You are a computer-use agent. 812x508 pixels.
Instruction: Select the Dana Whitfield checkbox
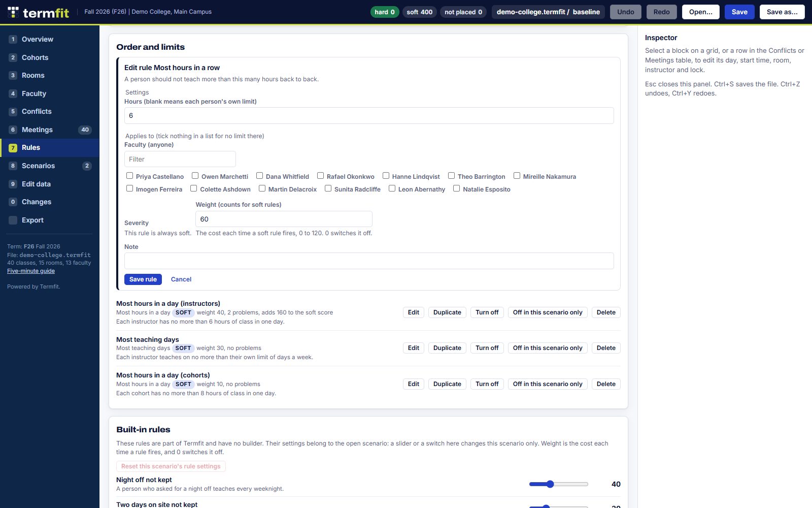[x=260, y=176]
